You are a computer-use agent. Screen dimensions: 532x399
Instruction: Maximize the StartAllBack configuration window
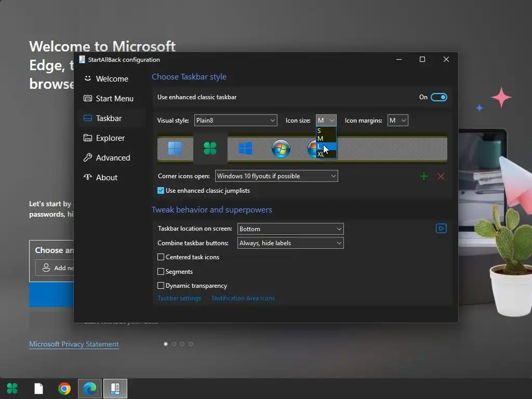coord(422,59)
